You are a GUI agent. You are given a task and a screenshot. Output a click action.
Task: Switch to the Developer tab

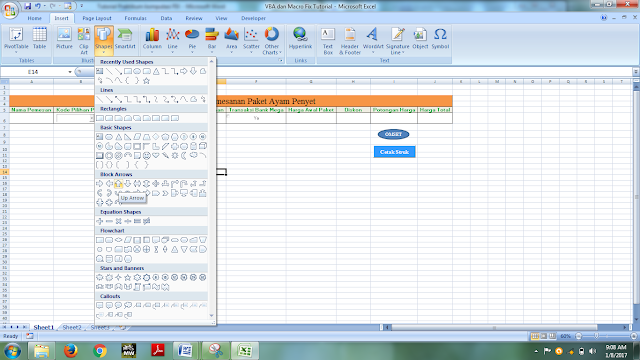[x=253, y=18]
